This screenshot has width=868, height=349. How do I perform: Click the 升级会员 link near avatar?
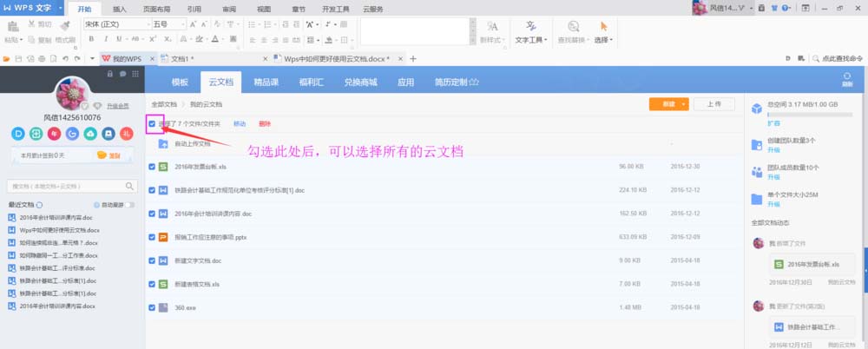click(118, 106)
